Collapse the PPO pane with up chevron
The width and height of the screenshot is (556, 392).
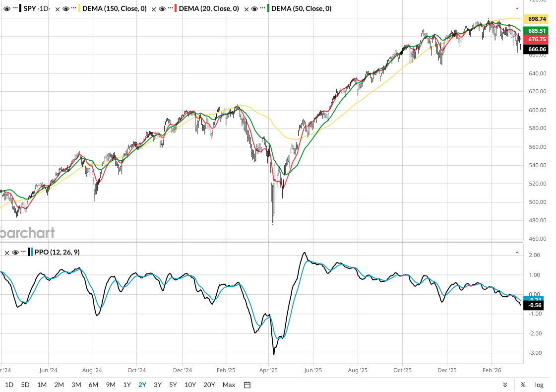pos(517,253)
